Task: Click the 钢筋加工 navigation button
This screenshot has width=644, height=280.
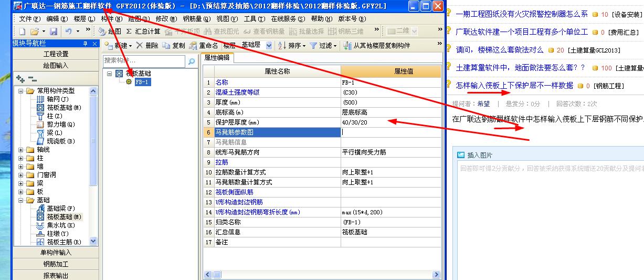Action: pyautogui.click(x=56, y=264)
